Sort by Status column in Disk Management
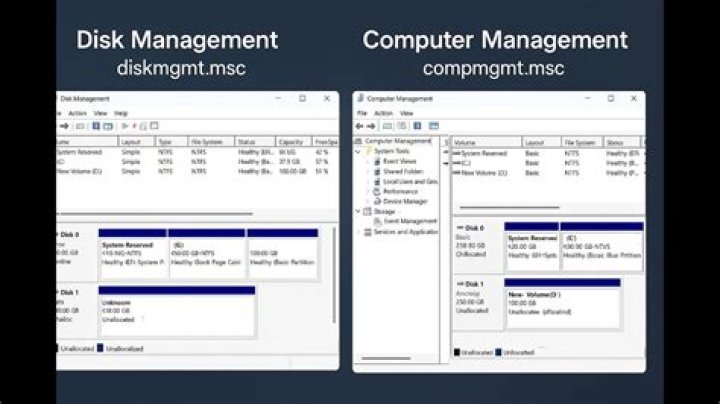This screenshot has height=404, width=720. tap(255, 142)
